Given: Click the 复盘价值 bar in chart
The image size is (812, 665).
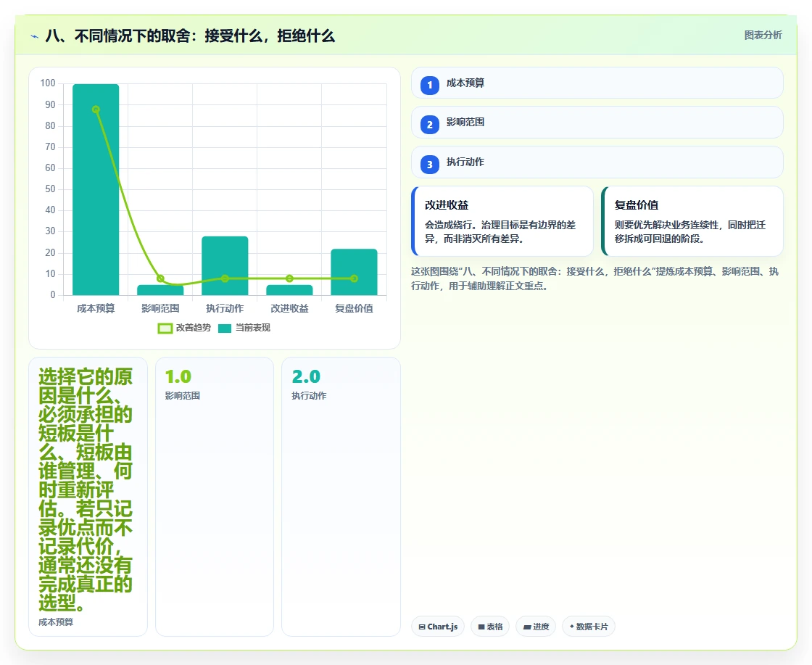Looking at the screenshot, I should (x=355, y=272).
